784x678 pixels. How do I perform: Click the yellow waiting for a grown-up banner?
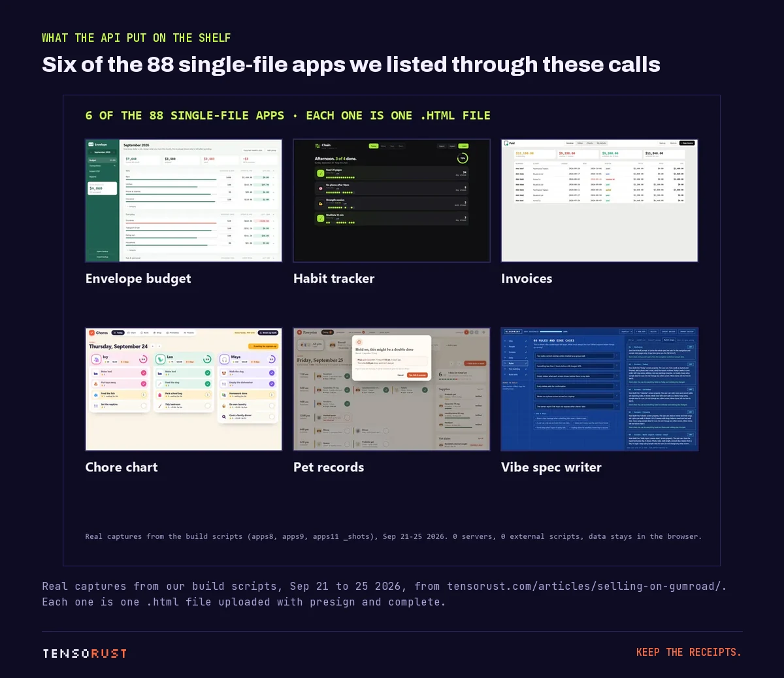[x=263, y=346]
